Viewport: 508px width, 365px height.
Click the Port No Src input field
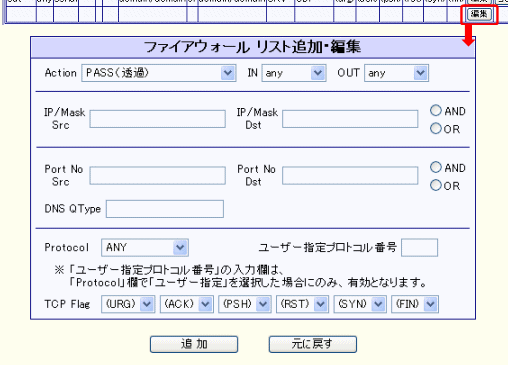pos(158,176)
